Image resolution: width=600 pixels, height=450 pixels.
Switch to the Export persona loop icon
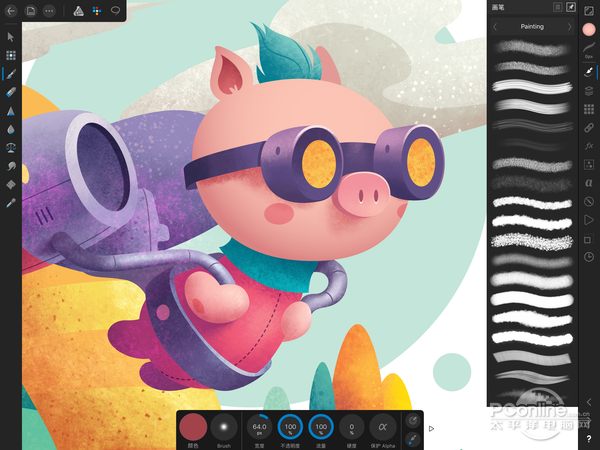[115, 11]
